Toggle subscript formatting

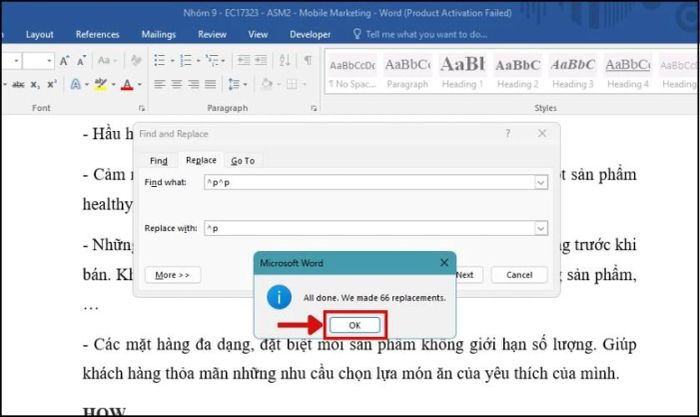(x=35, y=84)
